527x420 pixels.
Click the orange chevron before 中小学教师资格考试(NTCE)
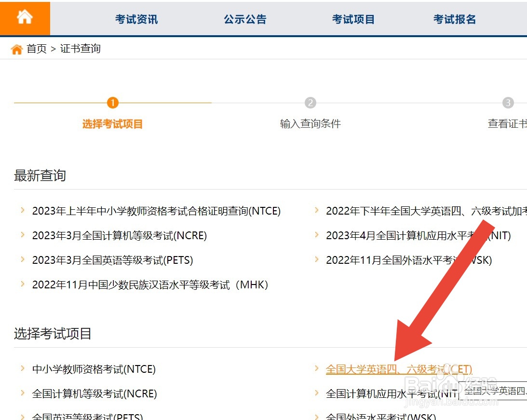click(x=23, y=369)
